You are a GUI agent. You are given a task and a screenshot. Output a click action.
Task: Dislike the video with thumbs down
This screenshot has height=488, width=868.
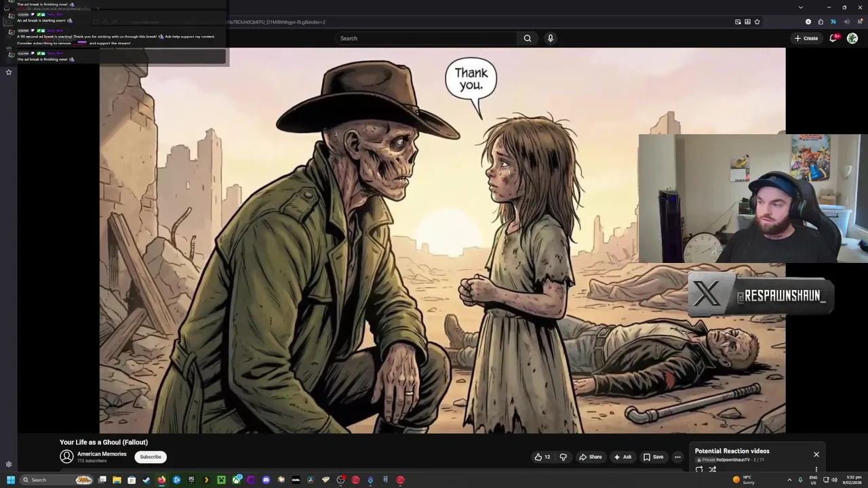tap(563, 457)
